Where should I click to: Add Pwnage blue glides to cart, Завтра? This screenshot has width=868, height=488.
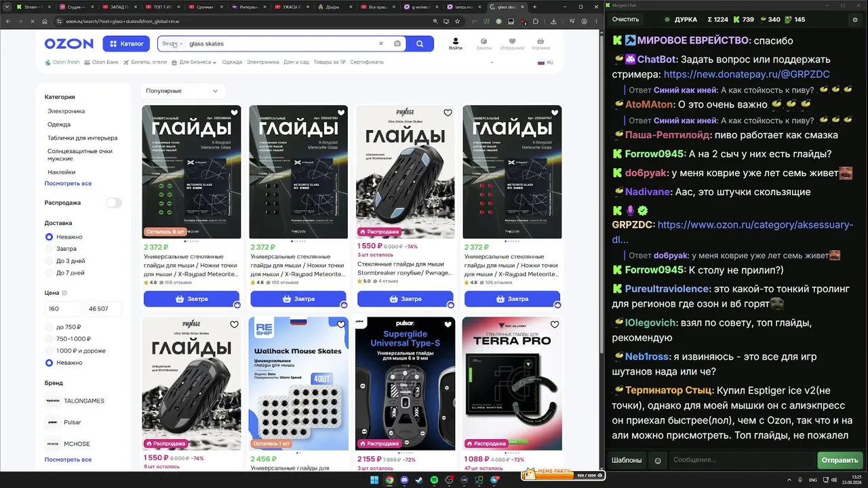pyautogui.click(x=406, y=299)
